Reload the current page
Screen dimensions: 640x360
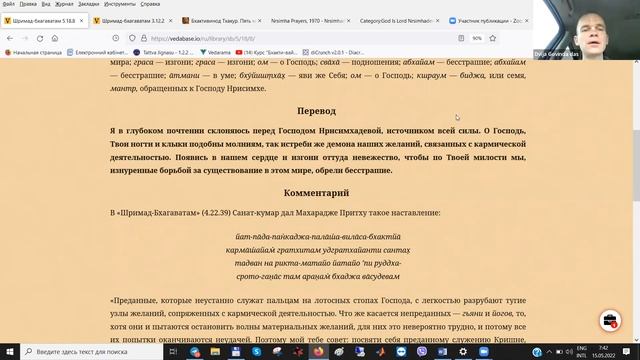click(x=40, y=38)
